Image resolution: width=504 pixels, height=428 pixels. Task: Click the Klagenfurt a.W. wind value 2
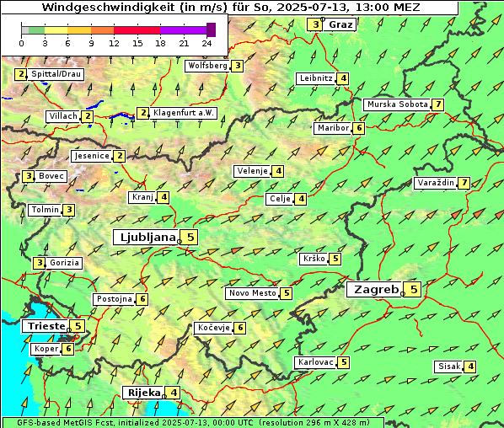coord(143,113)
